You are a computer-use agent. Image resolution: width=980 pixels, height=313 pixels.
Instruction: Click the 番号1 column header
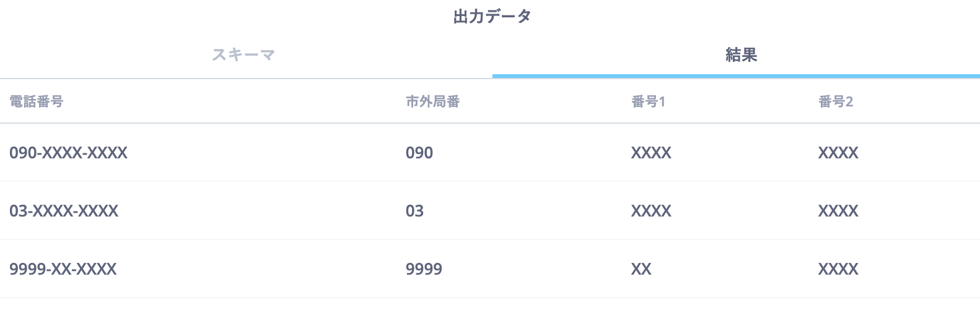coord(648,101)
